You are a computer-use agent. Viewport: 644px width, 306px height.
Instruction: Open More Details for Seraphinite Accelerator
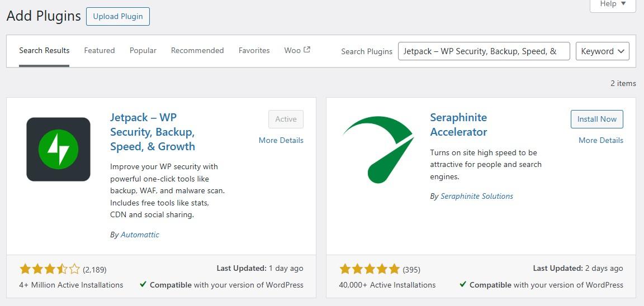coord(601,140)
